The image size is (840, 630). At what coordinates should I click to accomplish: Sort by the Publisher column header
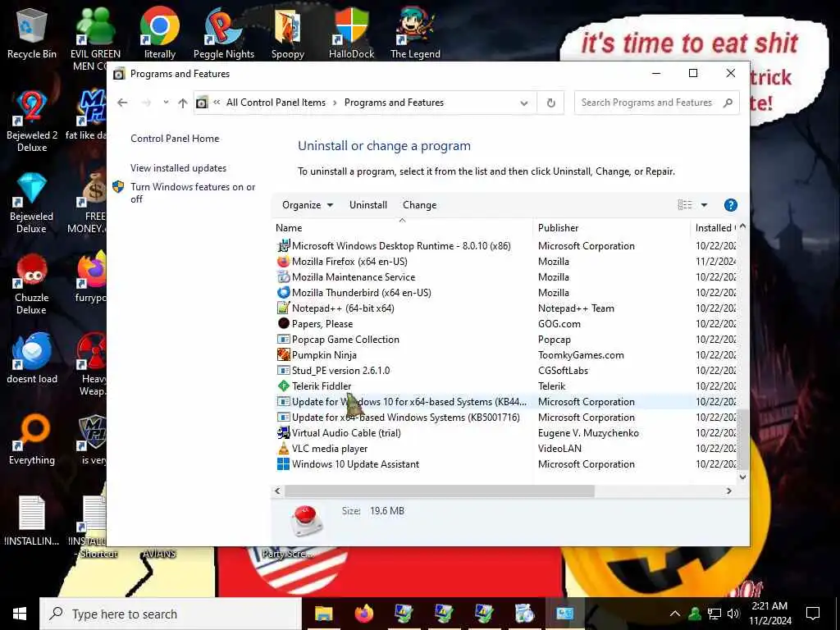[x=612, y=228]
